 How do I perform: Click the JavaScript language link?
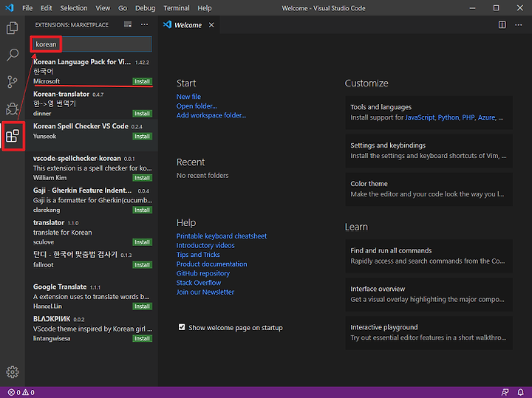click(x=420, y=117)
